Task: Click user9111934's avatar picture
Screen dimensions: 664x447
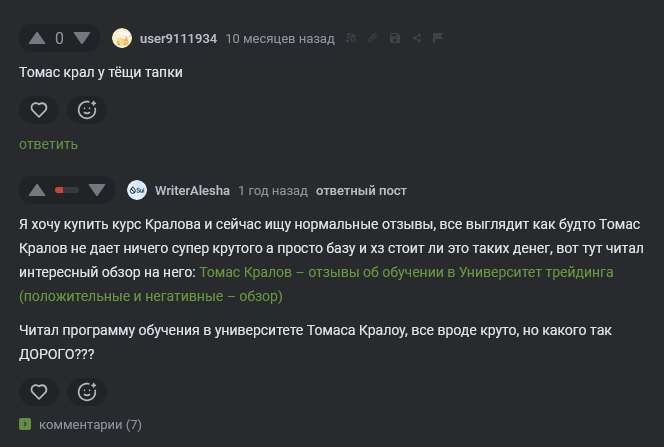Action: [122, 39]
